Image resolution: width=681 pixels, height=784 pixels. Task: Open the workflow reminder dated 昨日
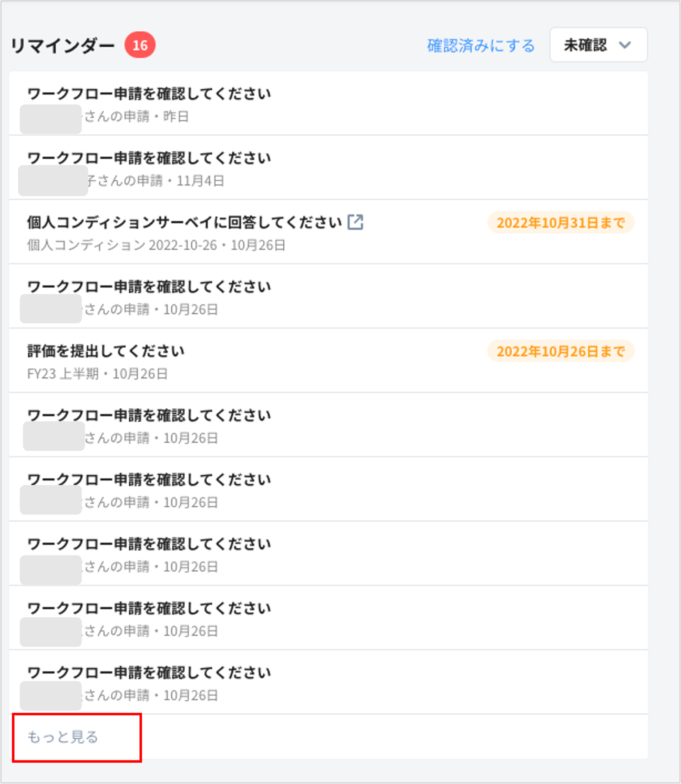(149, 94)
